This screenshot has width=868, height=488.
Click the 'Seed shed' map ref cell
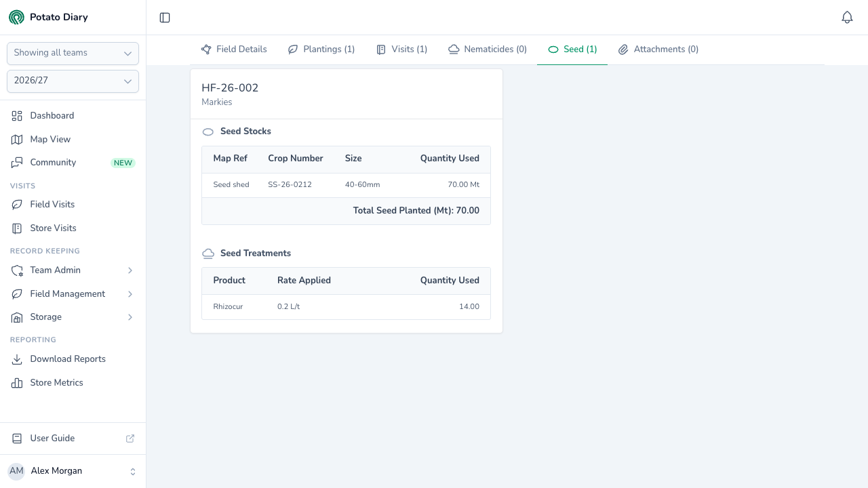point(231,185)
